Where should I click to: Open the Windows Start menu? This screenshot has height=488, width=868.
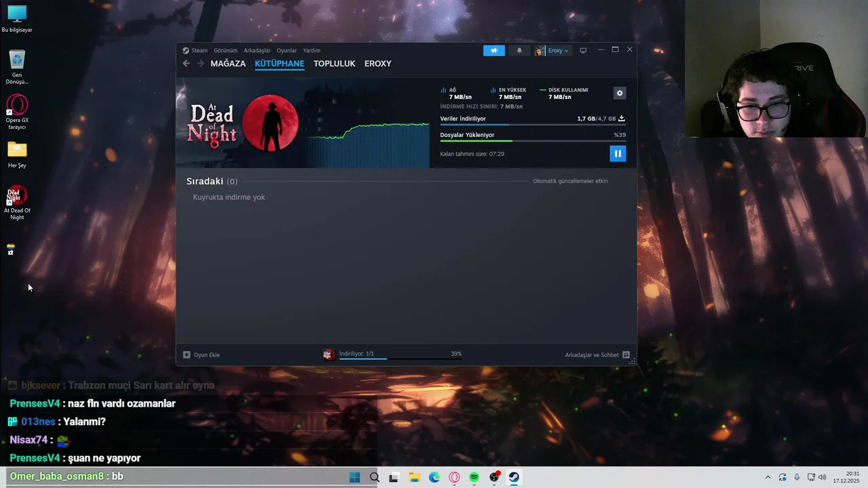pyautogui.click(x=355, y=477)
